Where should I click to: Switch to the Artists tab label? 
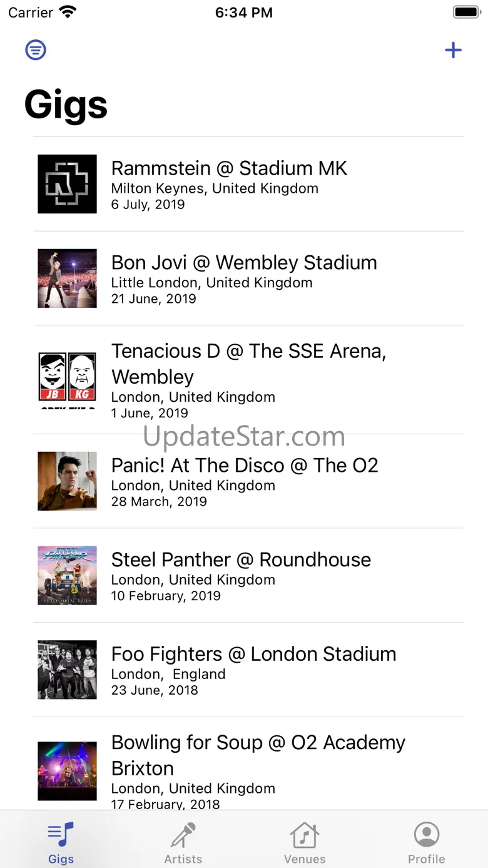(183, 859)
